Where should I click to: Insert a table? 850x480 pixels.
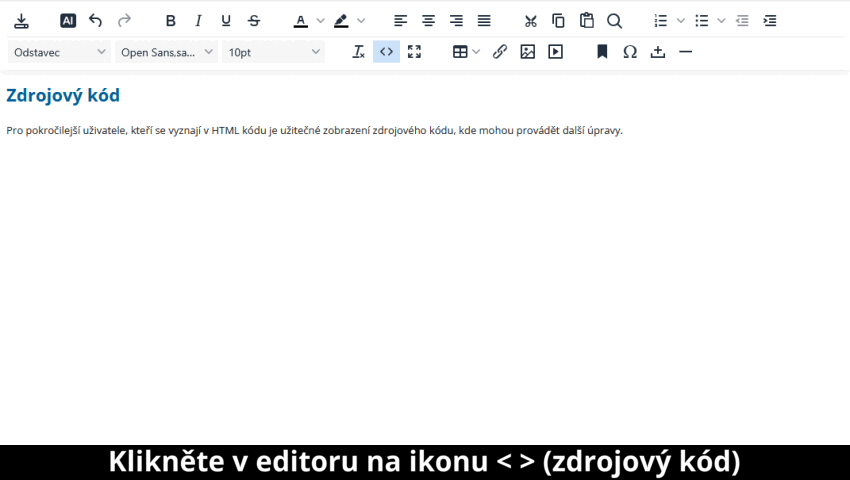coord(460,52)
